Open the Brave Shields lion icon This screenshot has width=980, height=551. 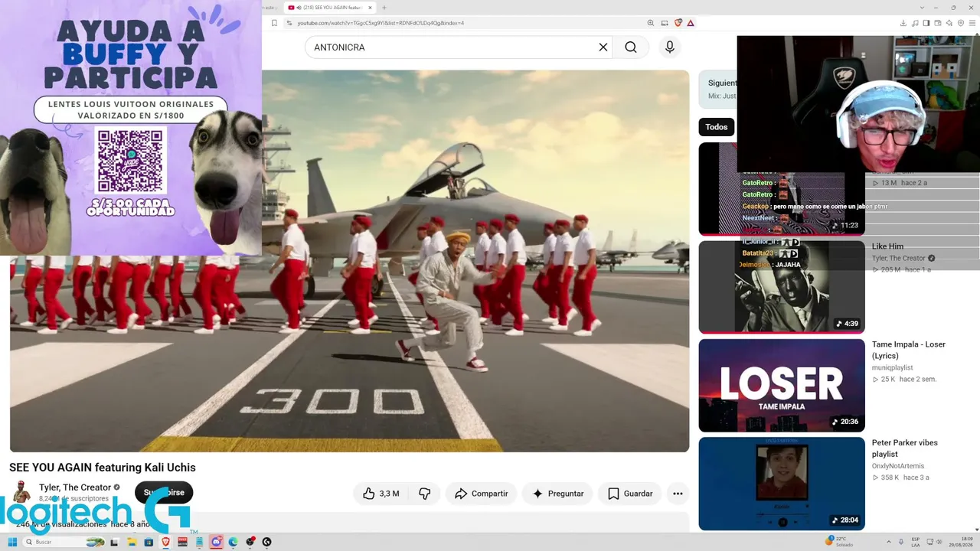[x=678, y=23]
